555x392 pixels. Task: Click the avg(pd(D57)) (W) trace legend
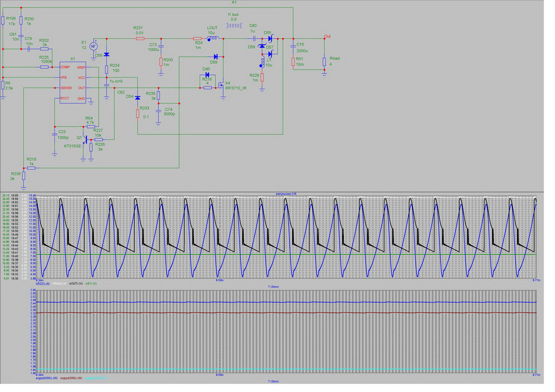click(x=96, y=378)
